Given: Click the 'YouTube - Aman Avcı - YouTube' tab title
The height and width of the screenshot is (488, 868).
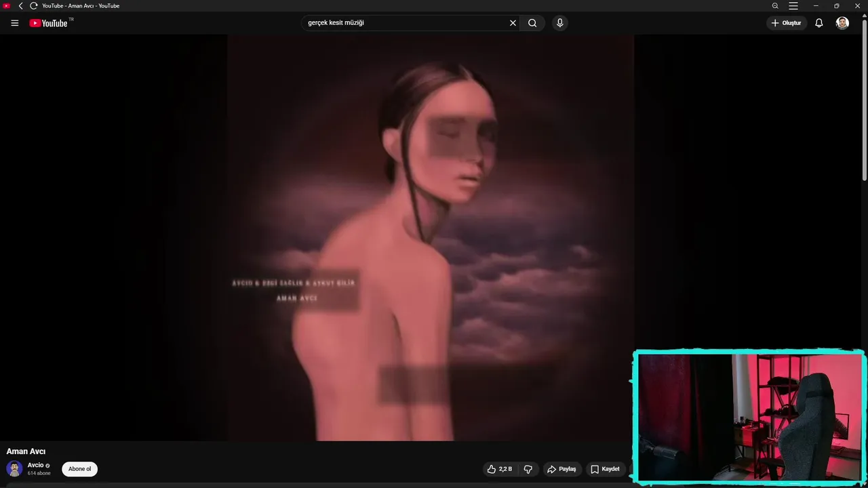Looking at the screenshot, I should 81,5.
